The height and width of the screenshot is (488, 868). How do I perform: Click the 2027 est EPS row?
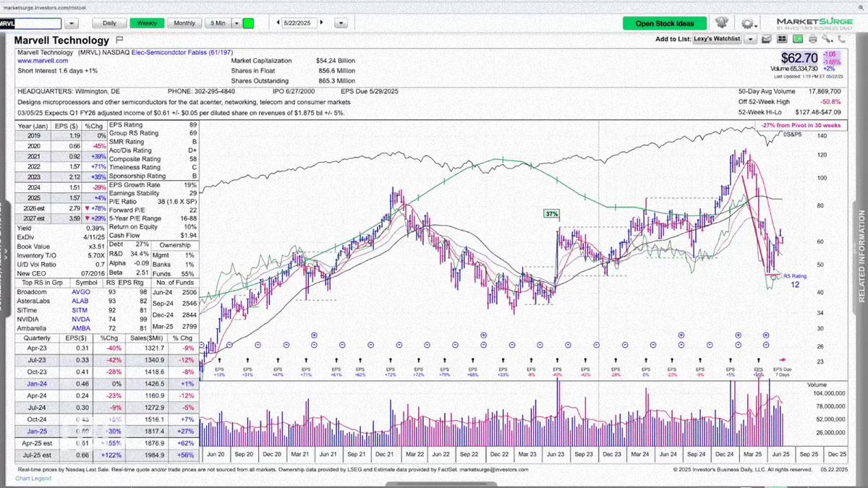[x=61, y=218]
